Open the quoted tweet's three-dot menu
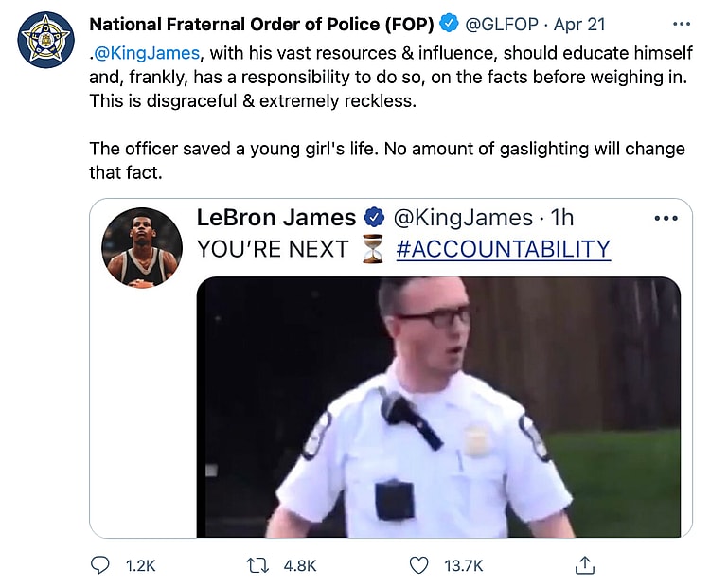 [x=666, y=218]
